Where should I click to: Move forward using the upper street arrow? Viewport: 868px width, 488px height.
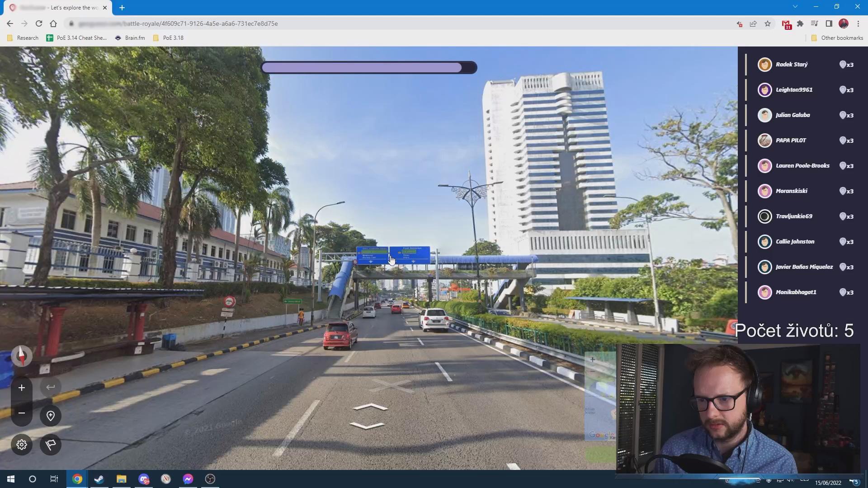pos(370,407)
